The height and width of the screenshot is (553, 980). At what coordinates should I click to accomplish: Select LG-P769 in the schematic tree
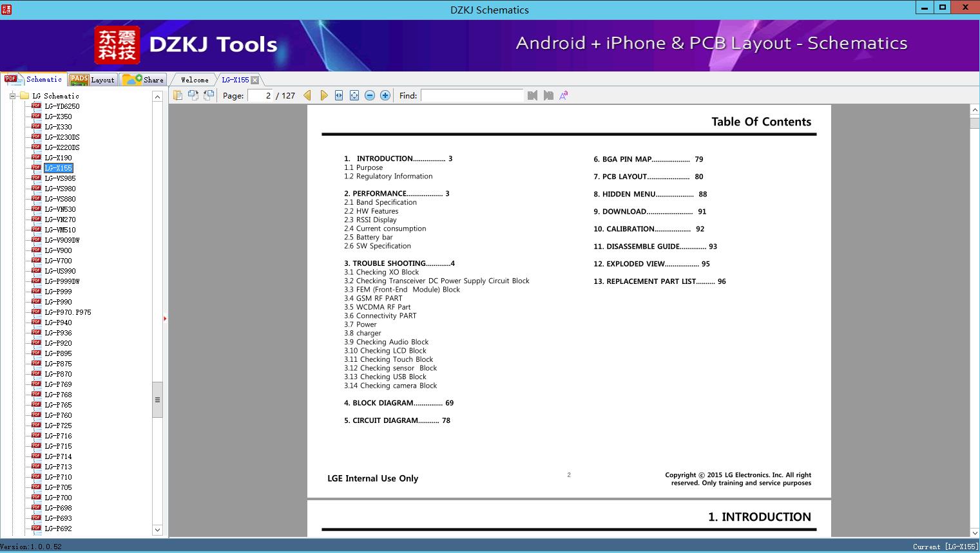pyautogui.click(x=58, y=384)
